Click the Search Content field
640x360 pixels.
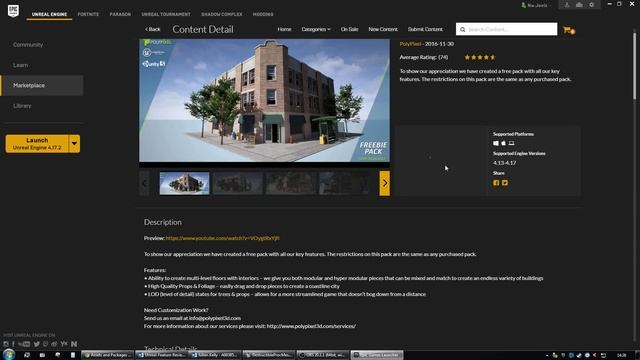click(x=507, y=29)
